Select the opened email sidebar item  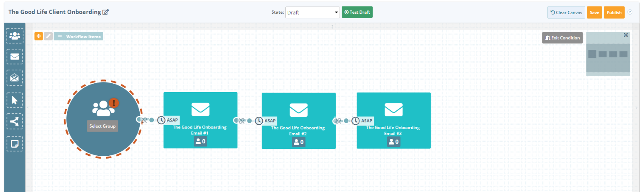[14, 78]
